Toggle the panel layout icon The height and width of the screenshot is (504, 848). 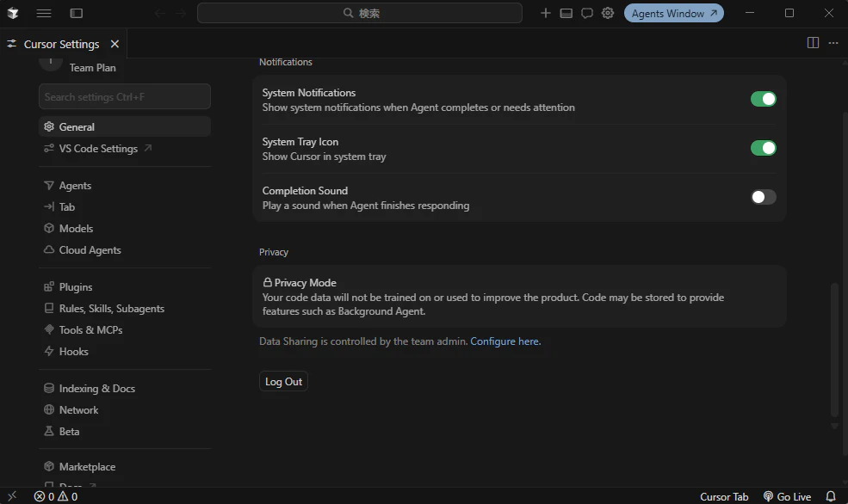566,13
